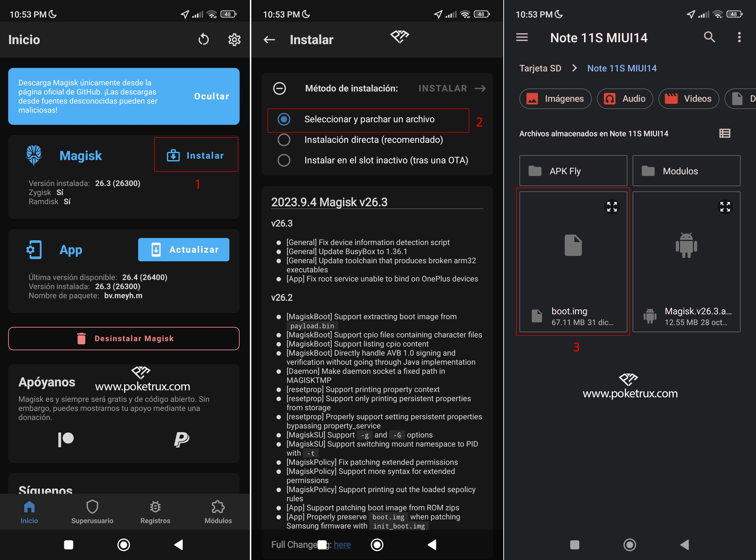Tap 'Archivos almacenados en Note 11S MIUI14' label
Image resolution: width=756 pixels, height=560 pixels.
point(594,133)
